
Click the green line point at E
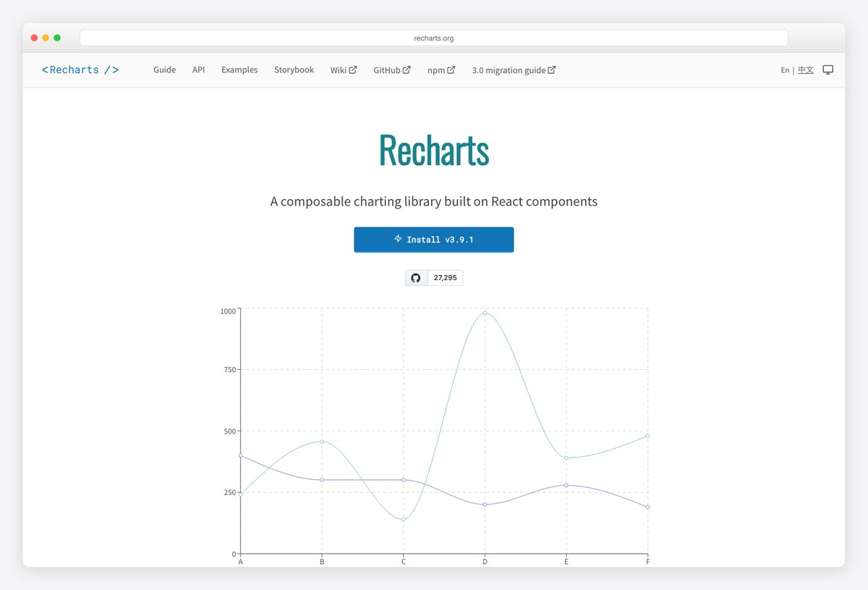(566, 458)
